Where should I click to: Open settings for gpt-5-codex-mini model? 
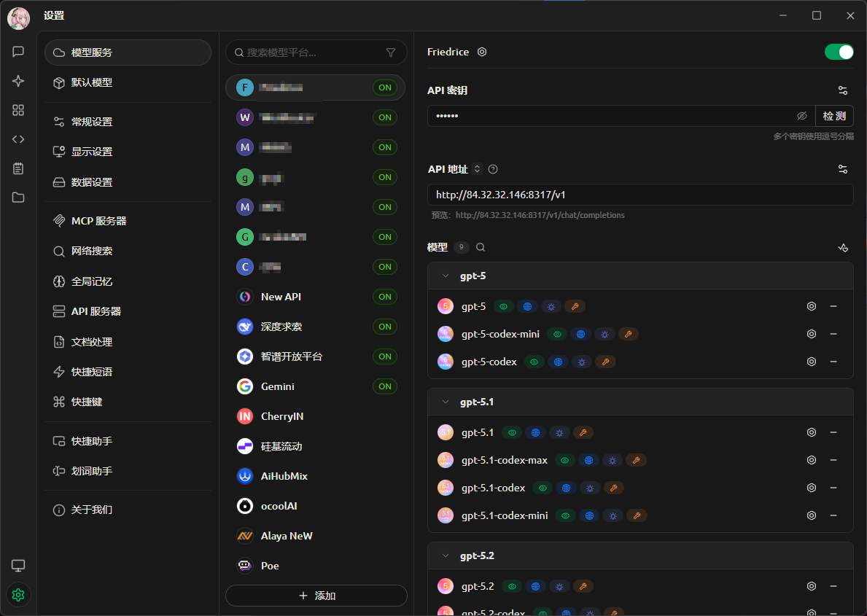coord(811,334)
